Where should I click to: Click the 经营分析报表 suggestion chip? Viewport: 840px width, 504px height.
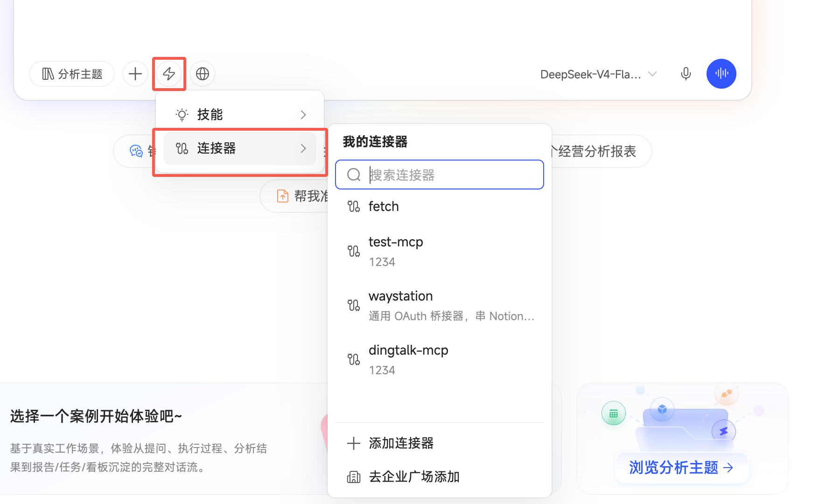(x=601, y=151)
